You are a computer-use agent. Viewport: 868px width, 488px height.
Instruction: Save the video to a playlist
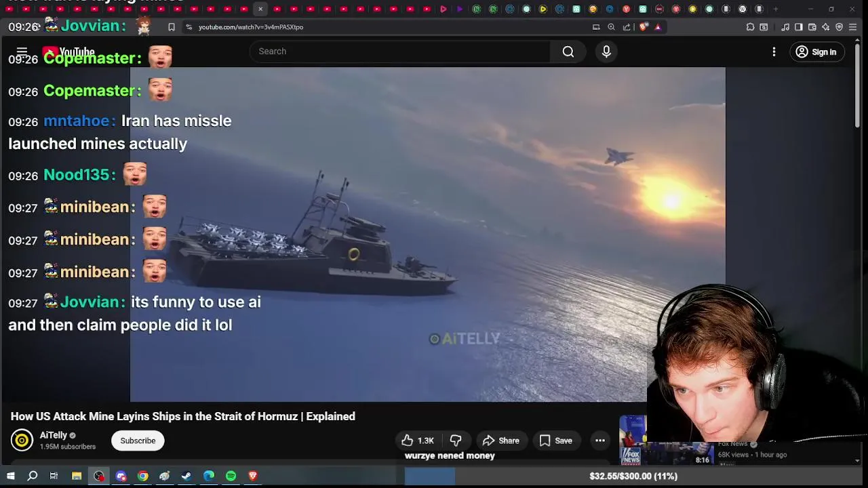[x=555, y=441]
